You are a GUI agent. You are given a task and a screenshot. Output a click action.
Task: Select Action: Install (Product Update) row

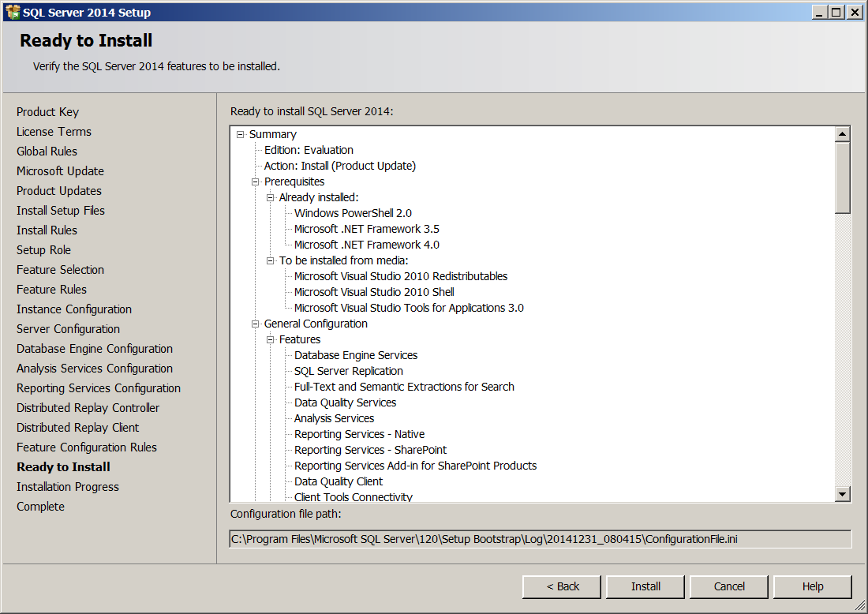coord(340,166)
